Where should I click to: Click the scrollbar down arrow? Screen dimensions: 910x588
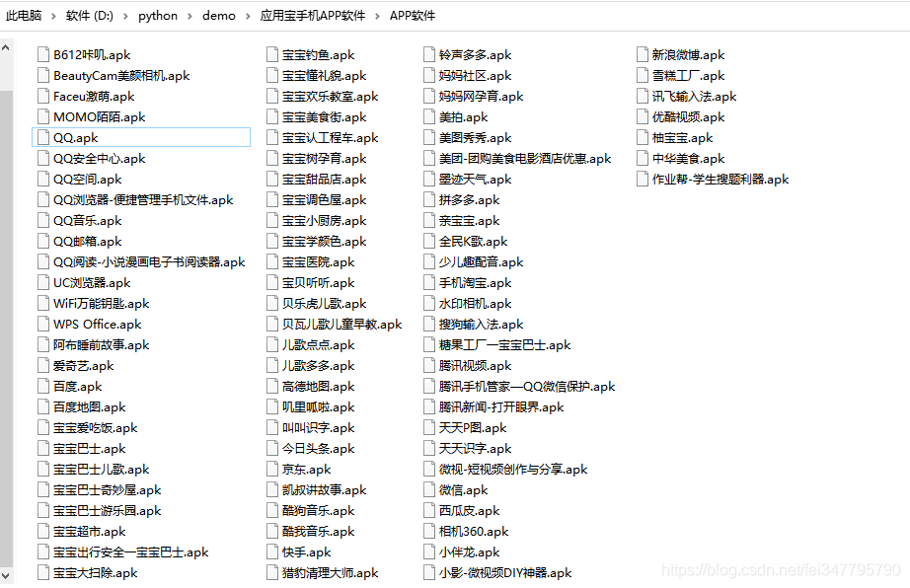point(6,576)
